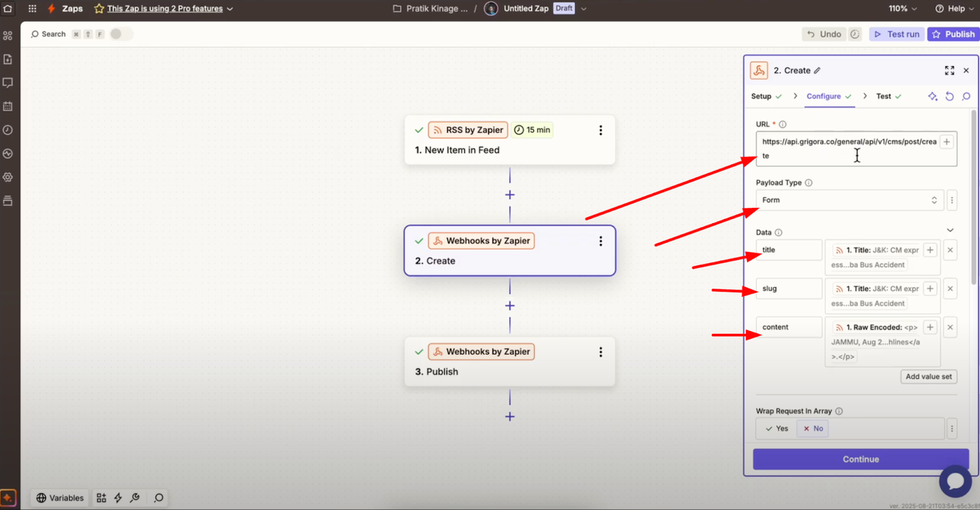The height and width of the screenshot is (510, 980).
Task: Open options menu beside Wrap Request In Array
Action: point(952,429)
